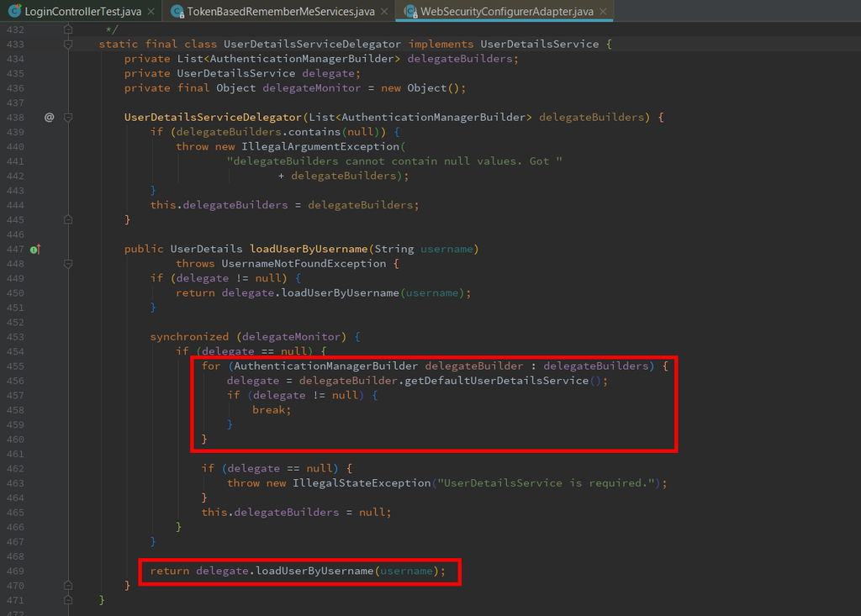Click the fold end marker at line 471
The height and width of the screenshot is (616, 861).
(x=68, y=600)
